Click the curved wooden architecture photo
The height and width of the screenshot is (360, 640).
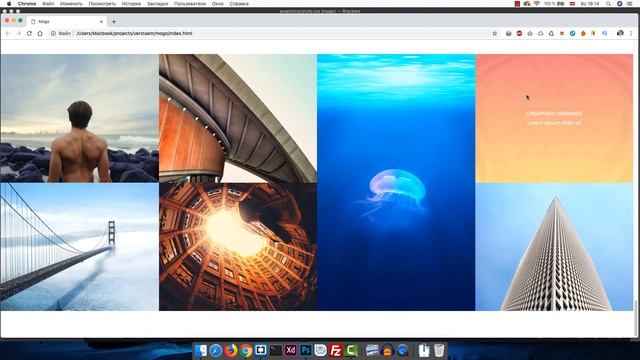point(238,118)
